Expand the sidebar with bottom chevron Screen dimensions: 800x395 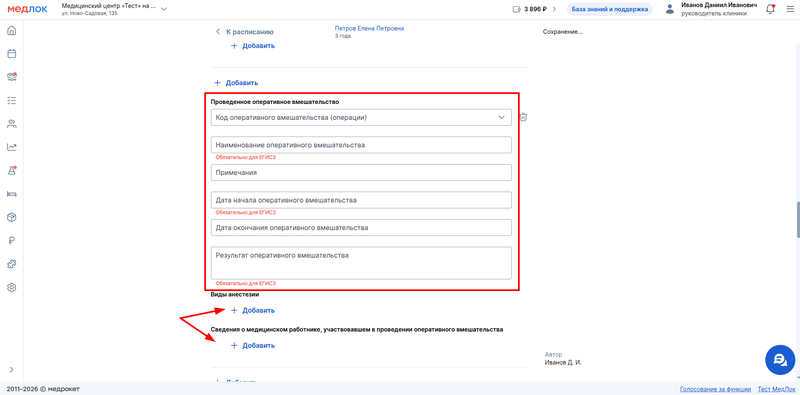pos(12,369)
